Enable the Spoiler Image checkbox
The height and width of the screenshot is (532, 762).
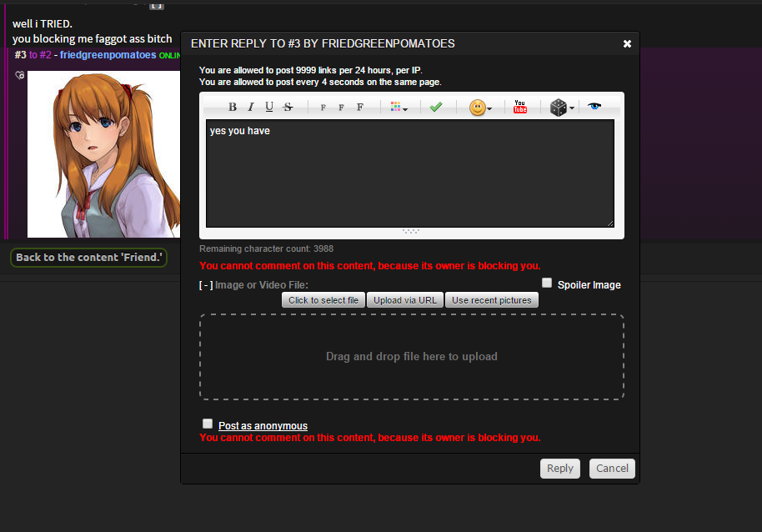coord(547,284)
